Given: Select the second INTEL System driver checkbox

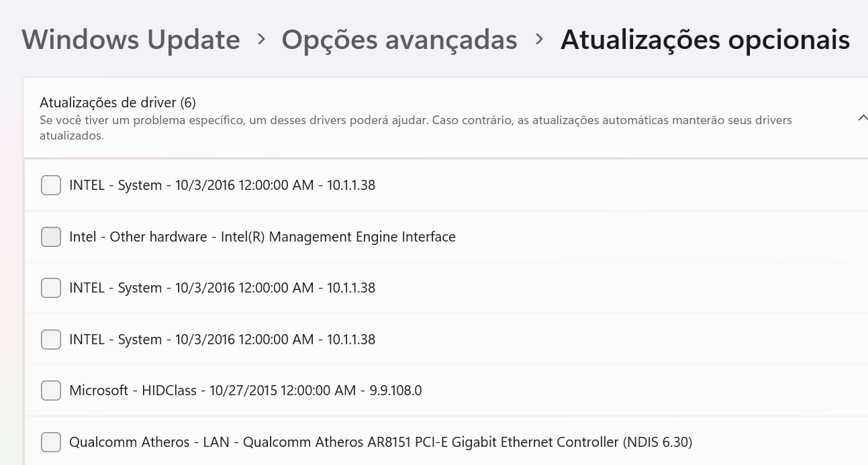Looking at the screenshot, I should (x=51, y=288).
